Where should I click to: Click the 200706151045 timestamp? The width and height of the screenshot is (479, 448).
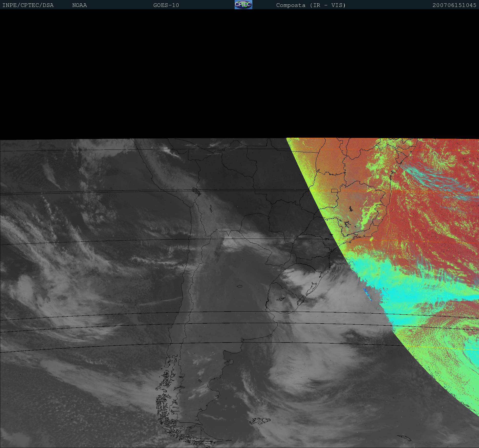tap(454, 5)
